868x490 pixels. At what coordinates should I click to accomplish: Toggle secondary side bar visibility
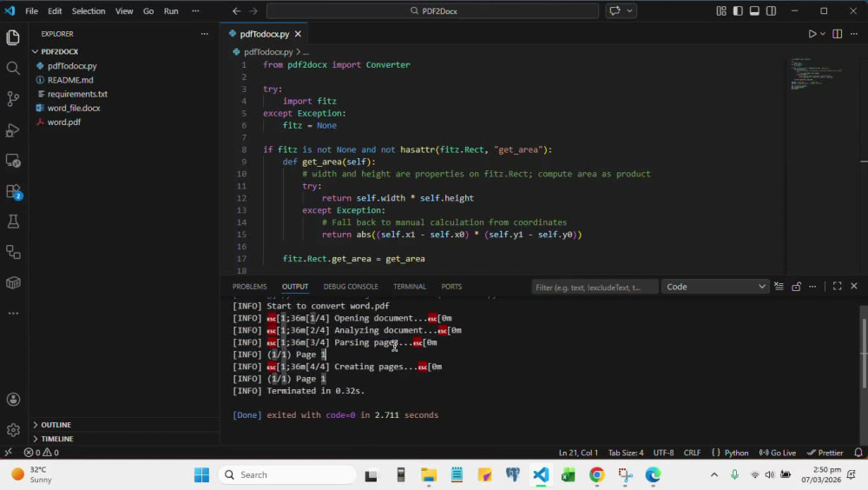point(771,11)
